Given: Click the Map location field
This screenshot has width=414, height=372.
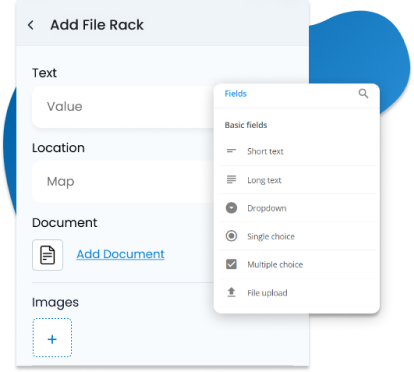Looking at the screenshot, I should pyautogui.click(x=123, y=182).
